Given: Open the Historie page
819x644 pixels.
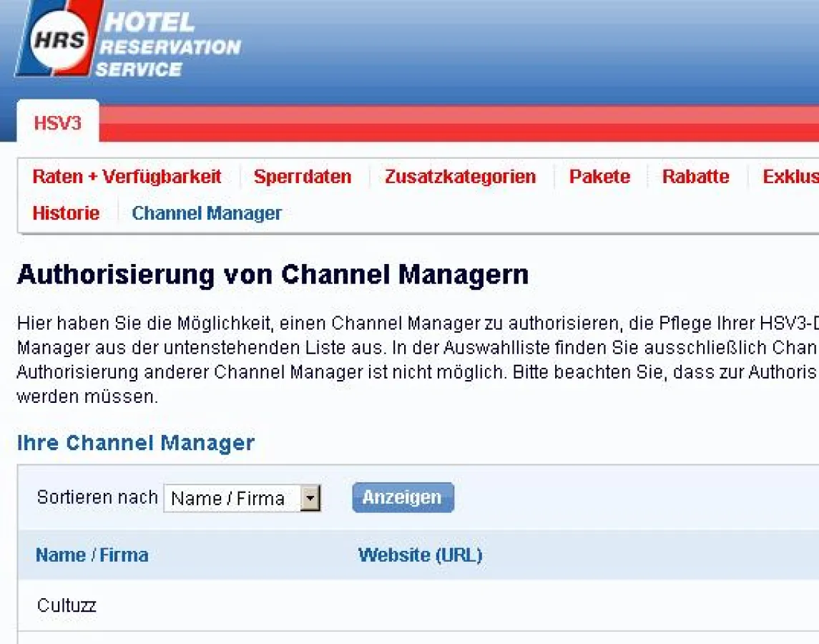Looking at the screenshot, I should 66,213.
